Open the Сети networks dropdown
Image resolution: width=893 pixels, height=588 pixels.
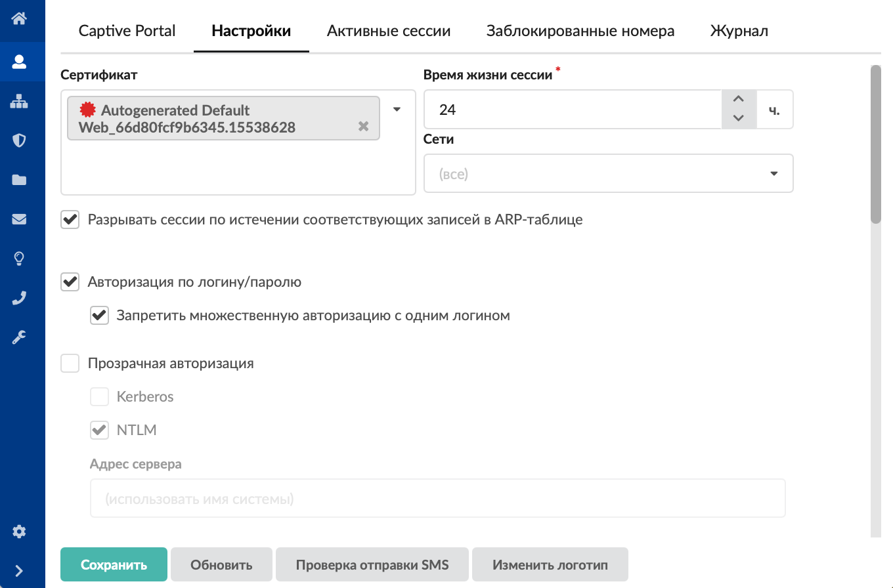click(x=608, y=174)
